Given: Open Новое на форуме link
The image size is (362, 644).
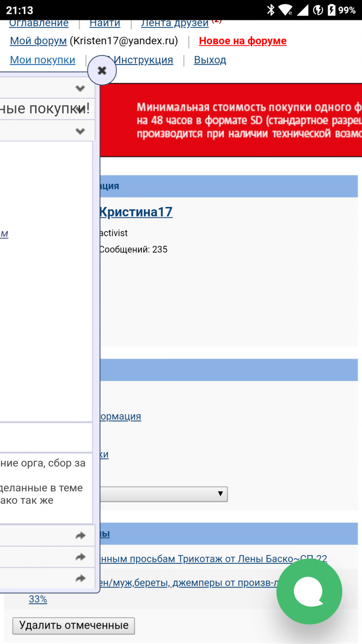Looking at the screenshot, I should click(243, 41).
